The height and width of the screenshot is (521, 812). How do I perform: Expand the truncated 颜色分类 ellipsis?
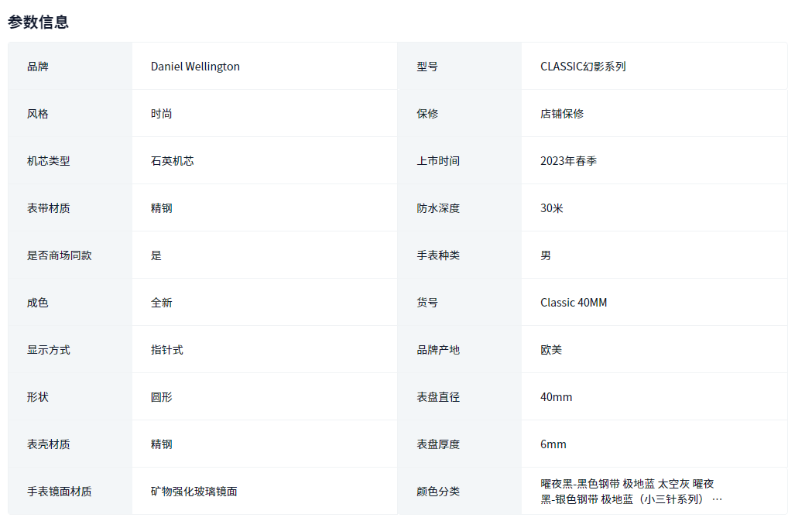[717, 499]
